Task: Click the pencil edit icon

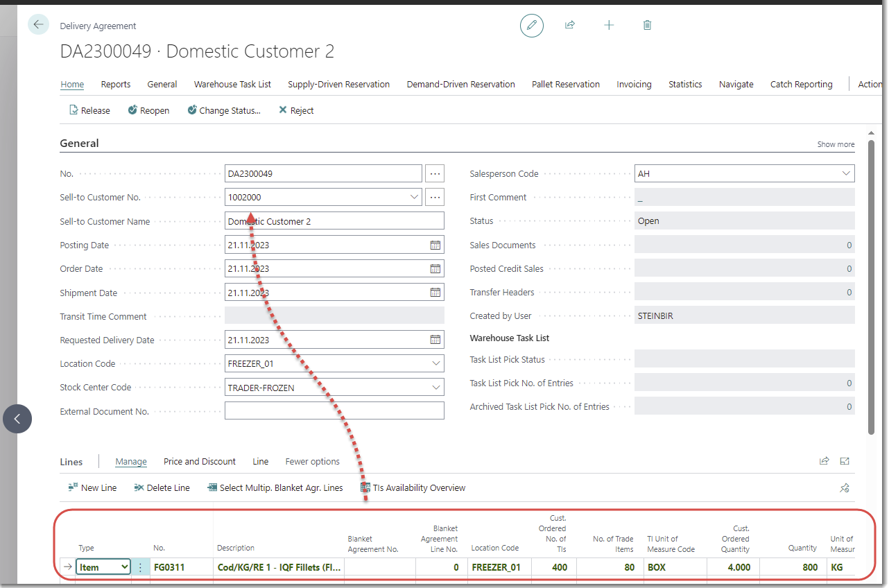Action: [532, 26]
